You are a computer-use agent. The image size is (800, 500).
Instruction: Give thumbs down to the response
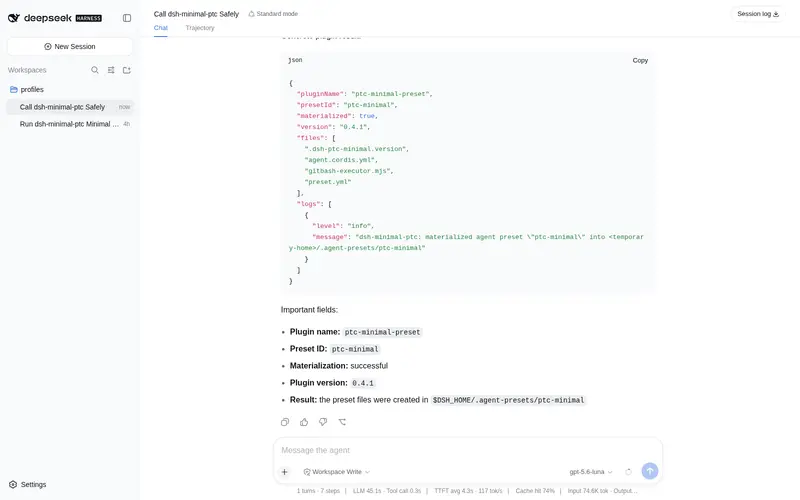[323, 422]
